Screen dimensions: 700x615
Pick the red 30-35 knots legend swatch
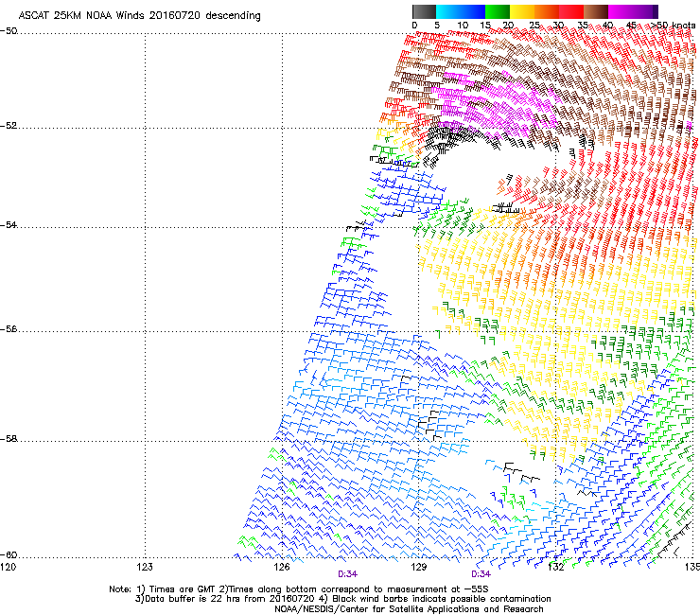coord(571,11)
